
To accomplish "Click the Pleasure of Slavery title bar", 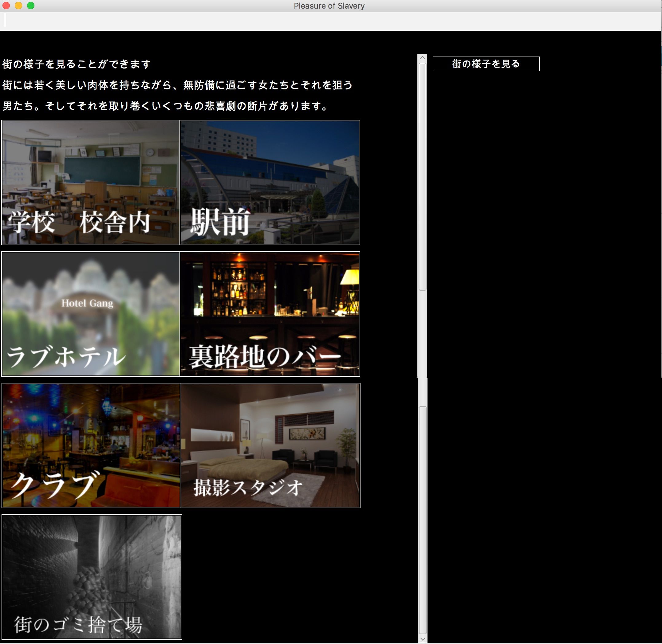I will pyautogui.click(x=329, y=6).
